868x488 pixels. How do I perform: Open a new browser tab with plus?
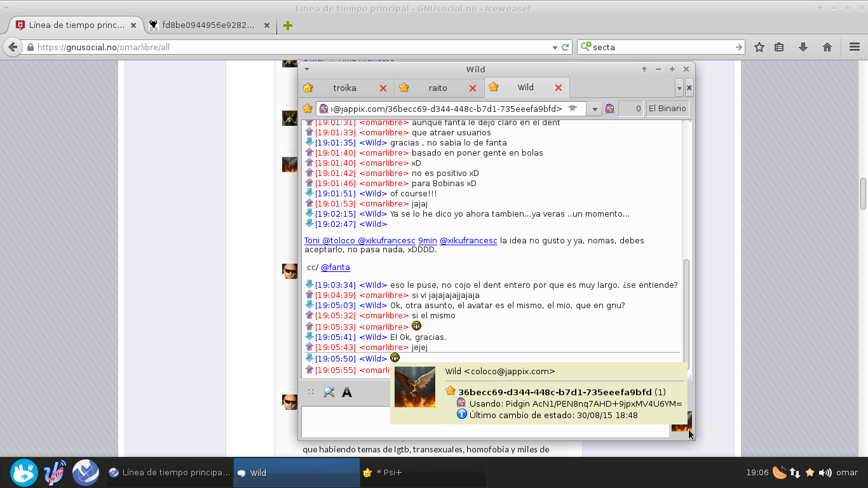[287, 25]
